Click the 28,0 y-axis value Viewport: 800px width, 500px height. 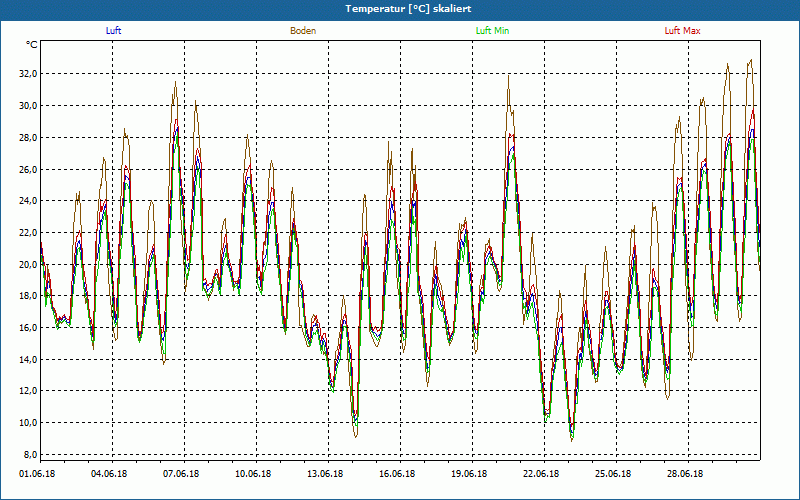28,138
